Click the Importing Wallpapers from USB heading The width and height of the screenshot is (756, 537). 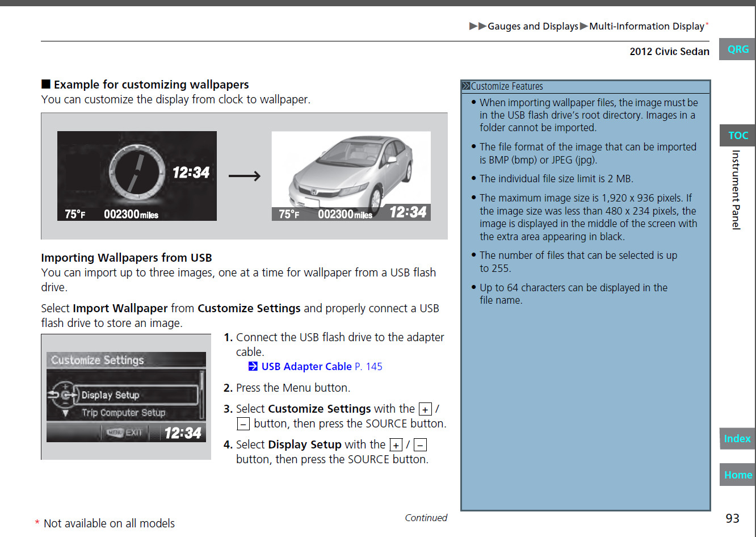tap(127, 258)
